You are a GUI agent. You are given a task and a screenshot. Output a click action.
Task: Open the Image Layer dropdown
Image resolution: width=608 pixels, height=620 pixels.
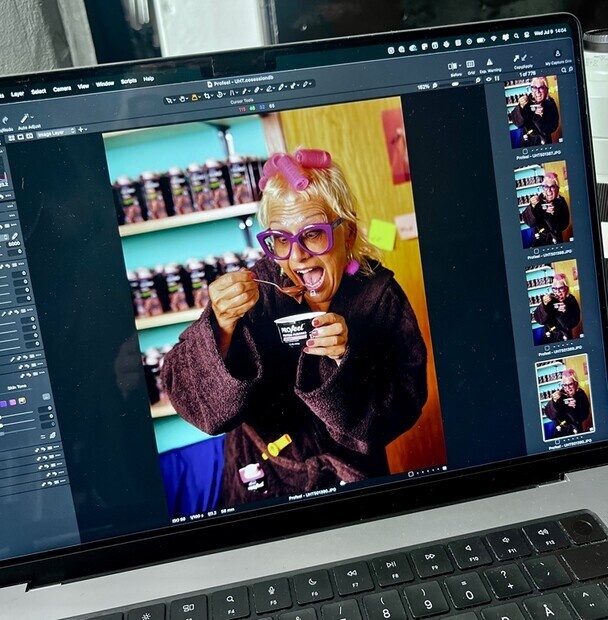click(55, 133)
